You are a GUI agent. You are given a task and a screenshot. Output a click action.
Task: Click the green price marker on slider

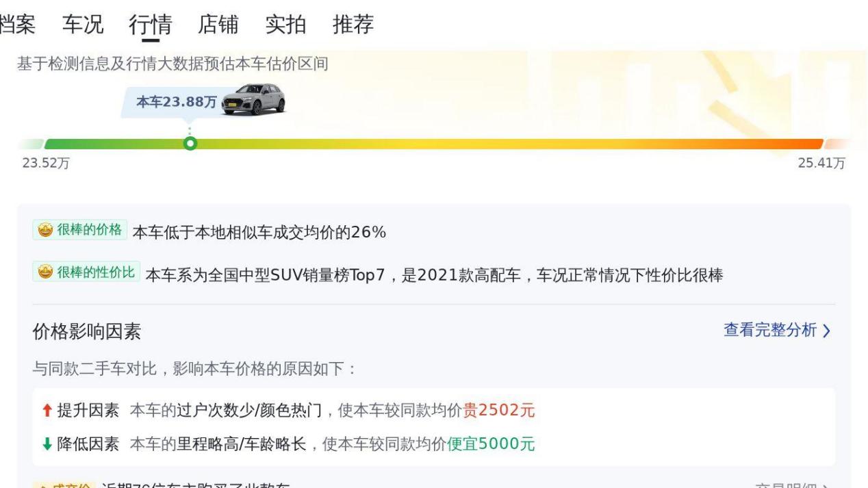coord(190,143)
